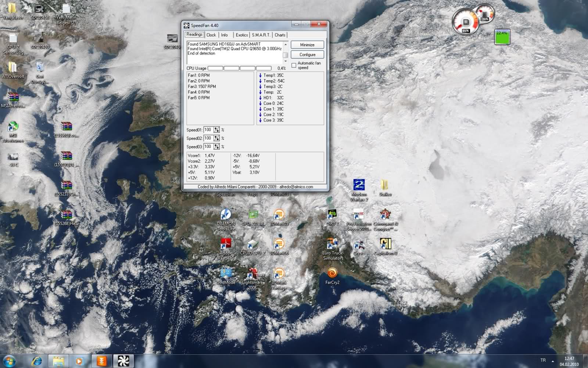Screen dimensions: 588x368
Task: Switch to the Clock tab in SpeedFan
Action: pyautogui.click(x=211, y=35)
